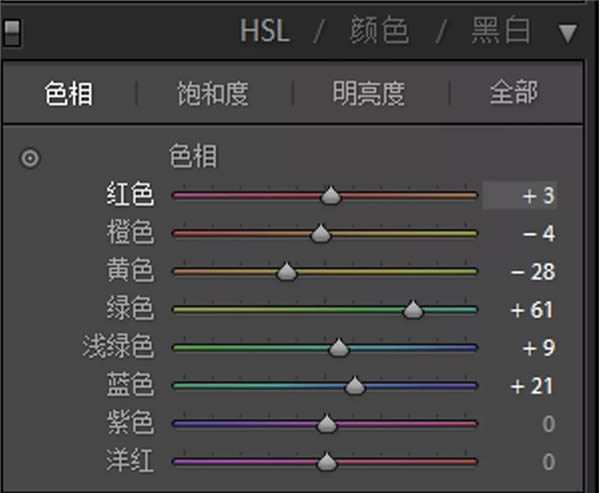The height and width of the screenshot is (493, 600).
Task: Click the 橙色 hue slider handle
Action: pos(320,235)
